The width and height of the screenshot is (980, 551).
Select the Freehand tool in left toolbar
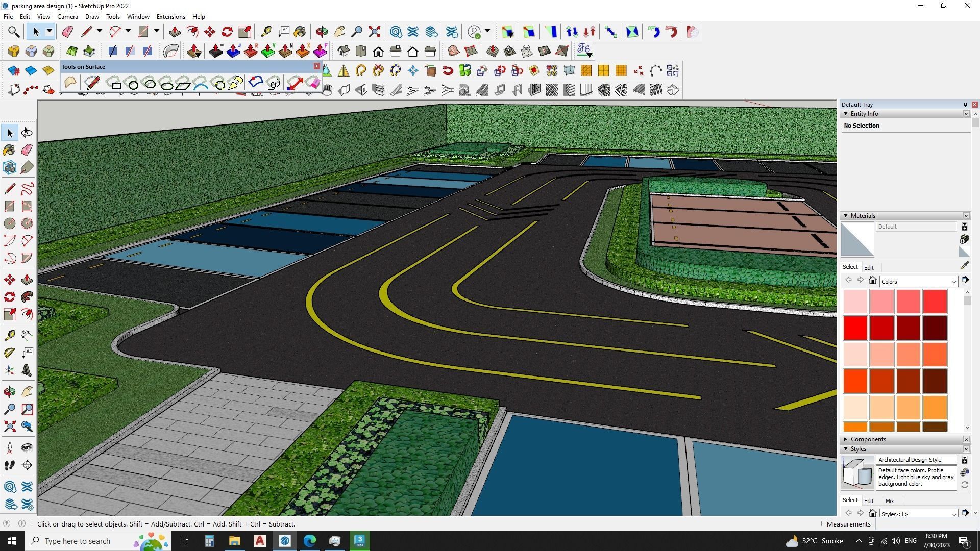pos(27,189)
